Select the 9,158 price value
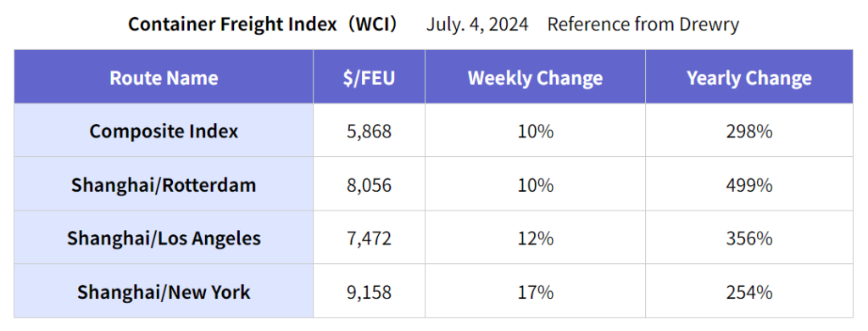Screen dimensions: 868x331 click(x=369, y=292)
